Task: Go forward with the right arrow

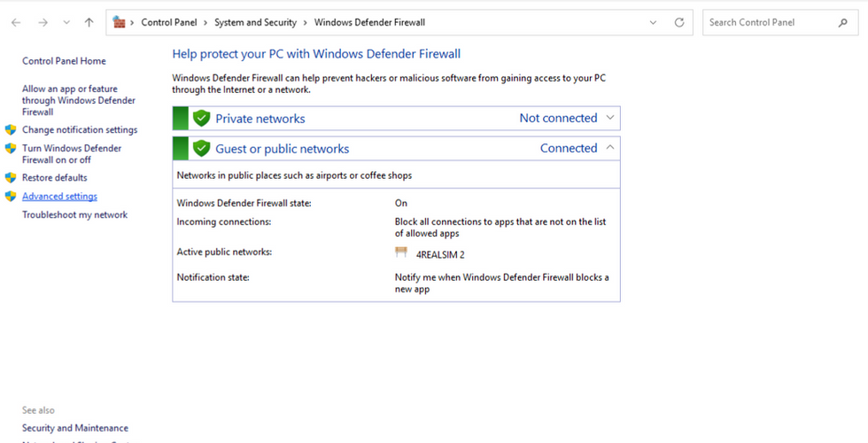Action: pos(43,23)
